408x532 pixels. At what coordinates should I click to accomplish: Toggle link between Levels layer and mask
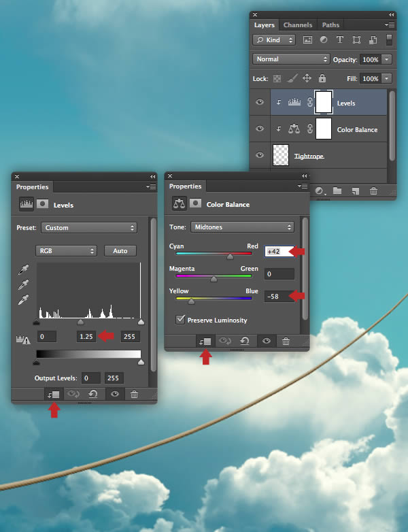click(309, 102)
